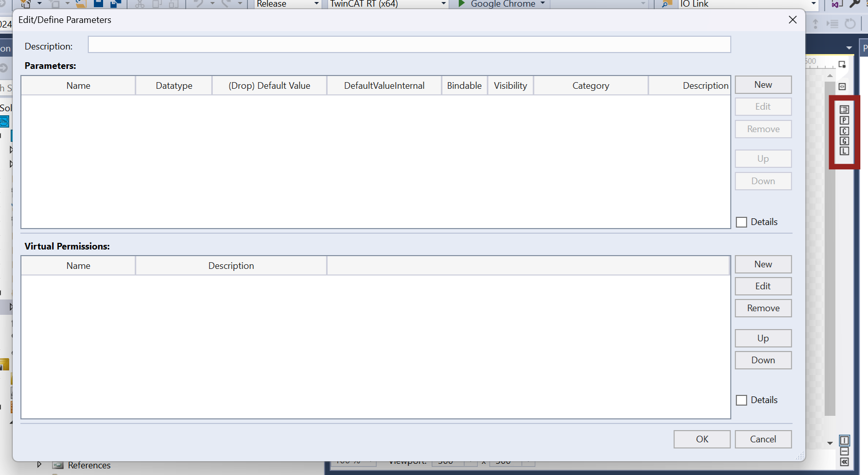This screenshot has width=868, height=475.
Task: Click Description header in Virtual Permissions table
Action: tap(231, 266)
